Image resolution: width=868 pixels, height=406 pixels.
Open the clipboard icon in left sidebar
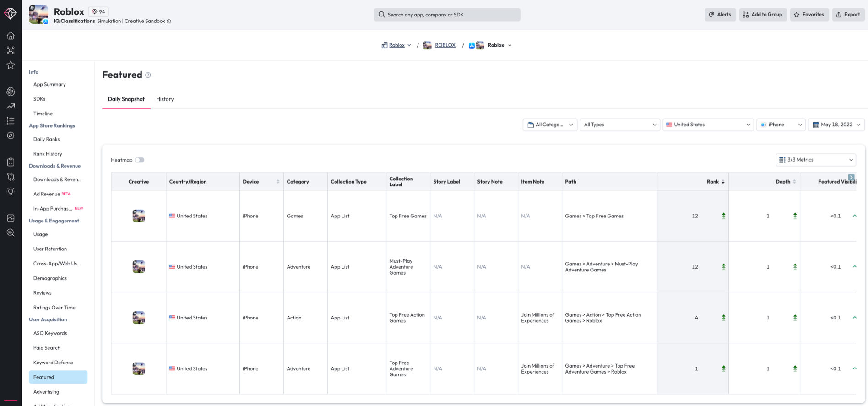[11, 162]
